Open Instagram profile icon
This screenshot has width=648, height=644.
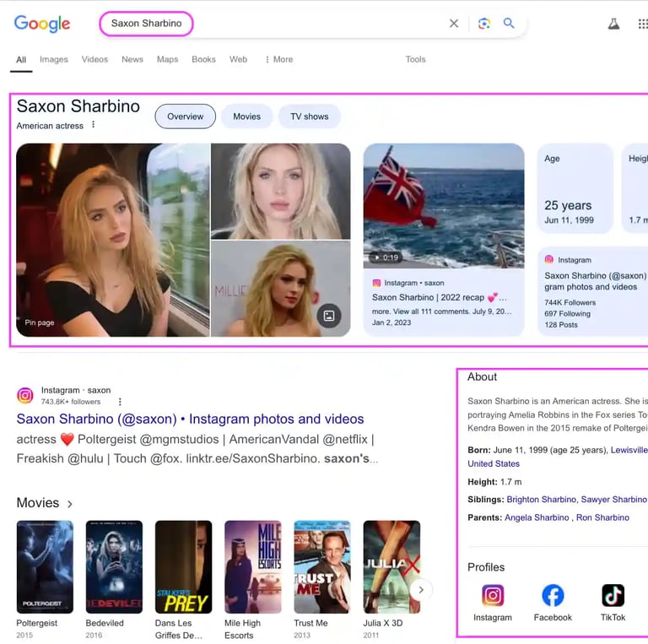click(493, 595)
